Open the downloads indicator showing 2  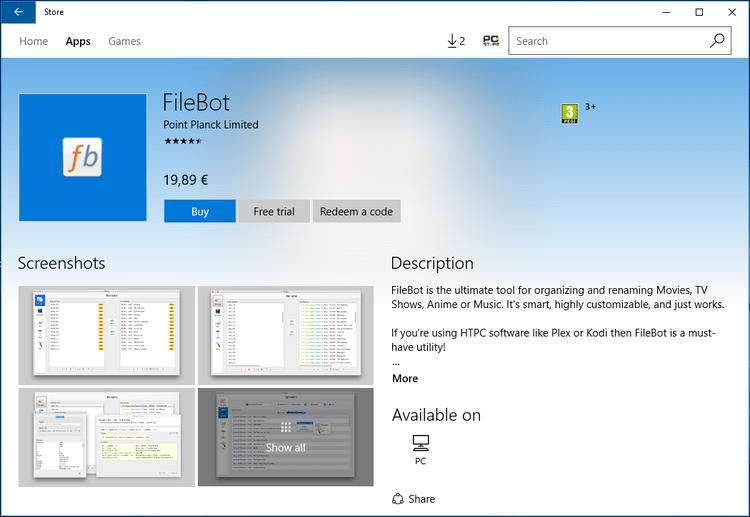(x=456, y=41)
